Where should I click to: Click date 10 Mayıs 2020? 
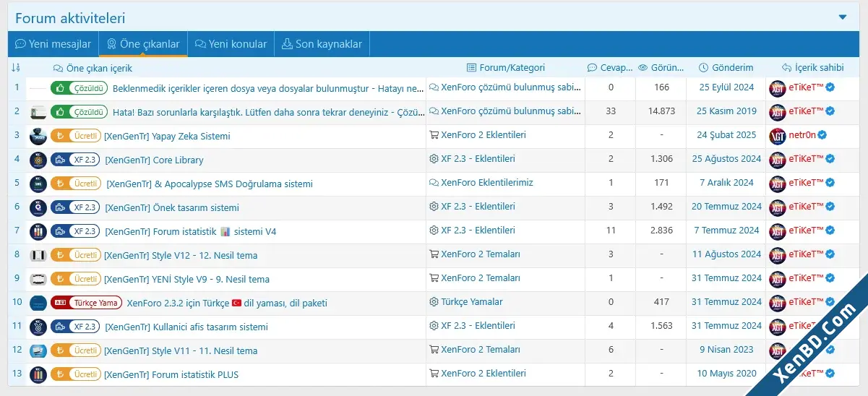(726, 374)
